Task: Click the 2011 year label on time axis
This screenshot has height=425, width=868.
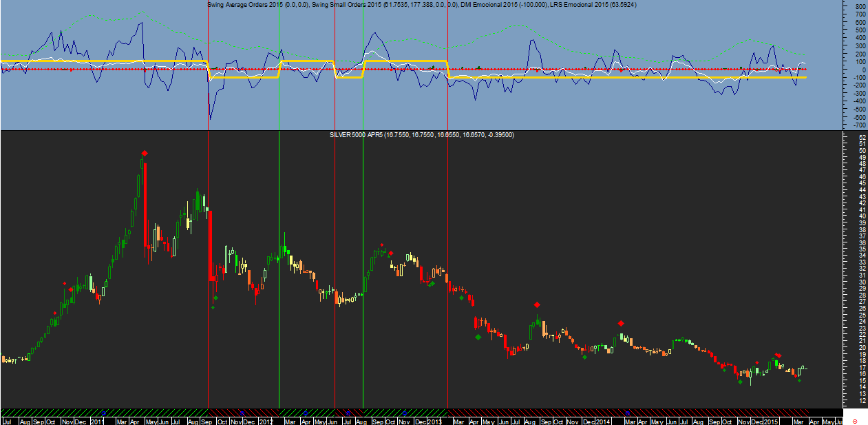Action: click(97, 421)
